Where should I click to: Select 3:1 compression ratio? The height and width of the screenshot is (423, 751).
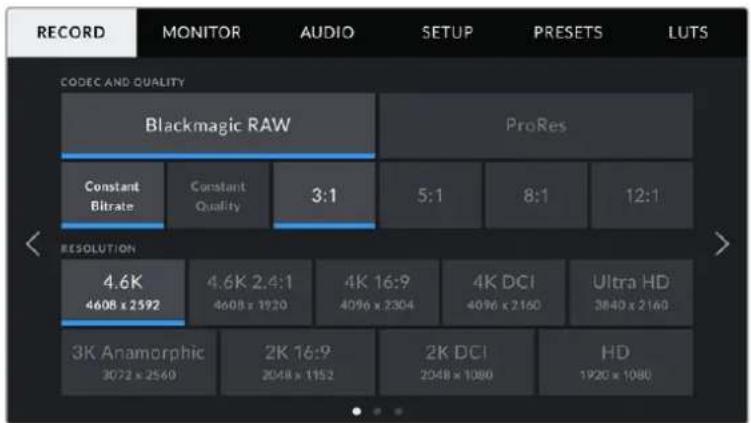coord(324,196)
